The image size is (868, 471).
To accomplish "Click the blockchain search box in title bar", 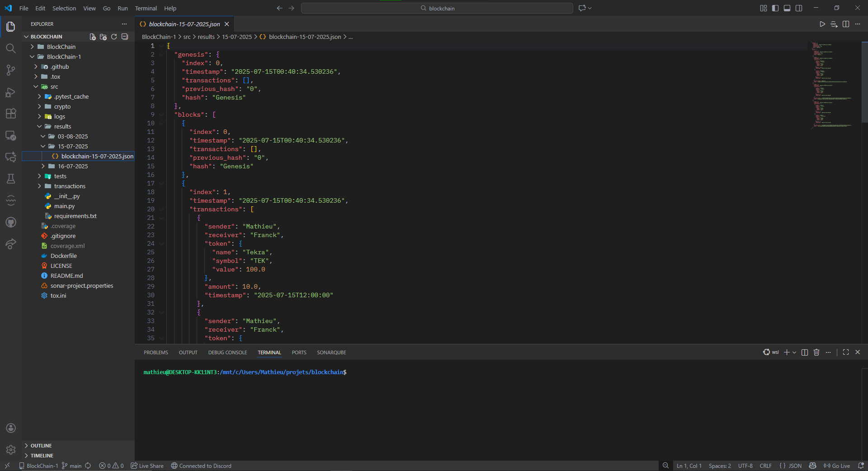I will [437, 8].
